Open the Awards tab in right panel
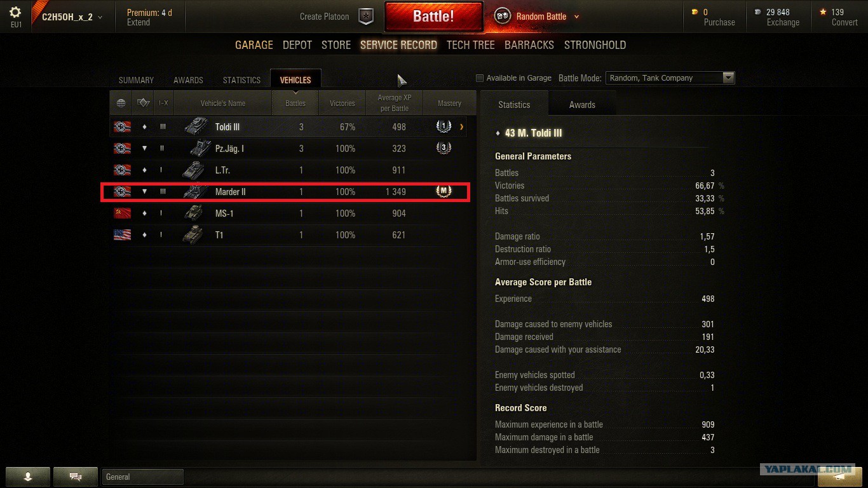This screenshot has height=488, width=868. click(x=582, y=105)
